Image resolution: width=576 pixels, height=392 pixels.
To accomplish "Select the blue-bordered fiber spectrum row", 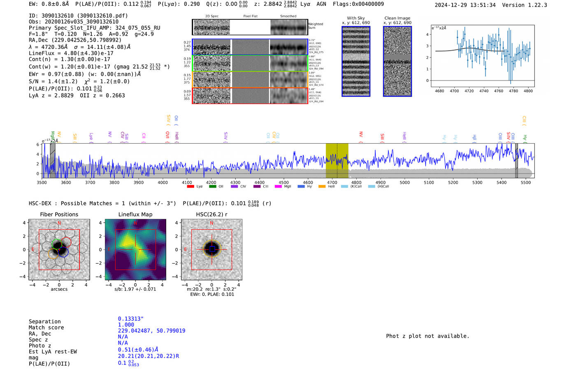I will point(250,47).
